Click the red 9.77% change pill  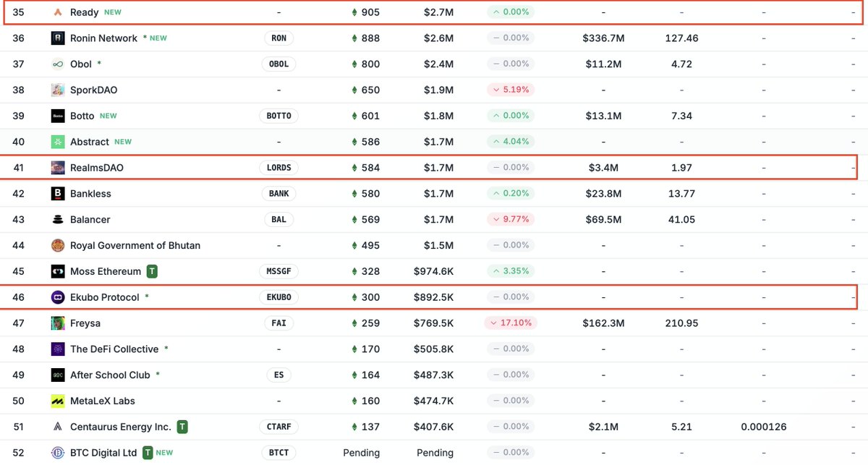coord(511,220)
